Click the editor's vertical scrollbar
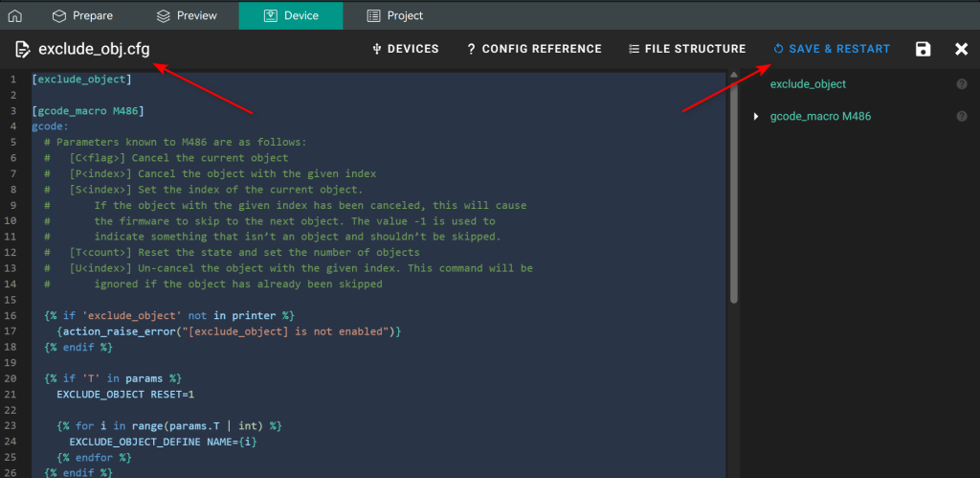This screenshot has height=478, width=980. 733,192
